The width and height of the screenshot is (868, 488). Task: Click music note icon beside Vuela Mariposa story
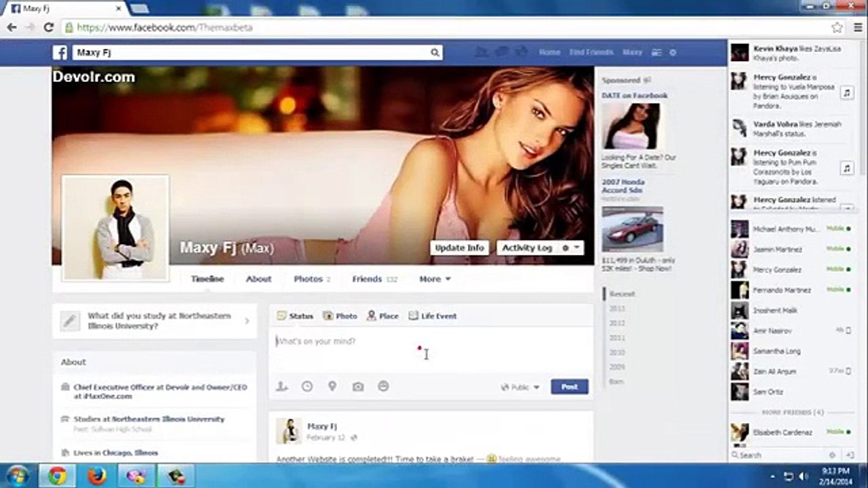click(846, 92)
